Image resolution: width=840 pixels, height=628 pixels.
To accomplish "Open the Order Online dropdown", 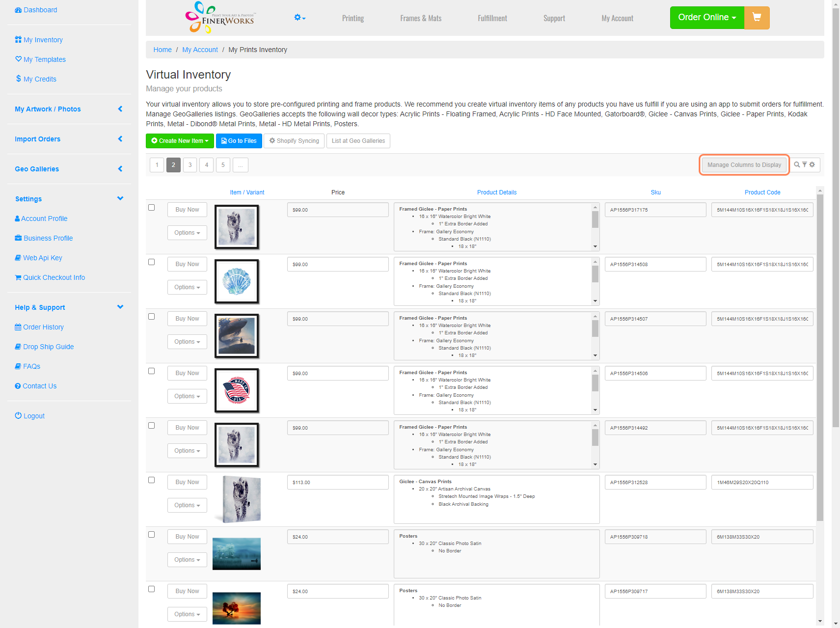I will 707,18.
